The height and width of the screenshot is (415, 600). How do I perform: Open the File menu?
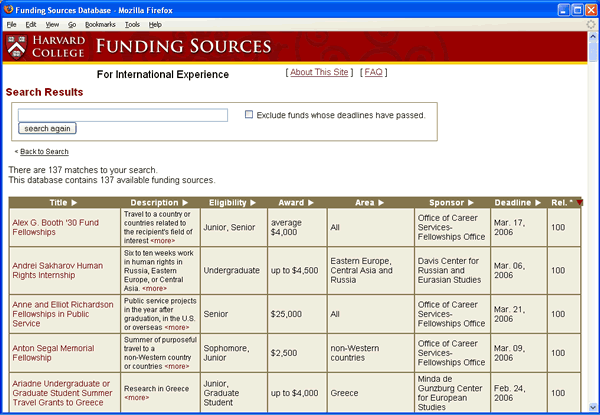point(11,24)
